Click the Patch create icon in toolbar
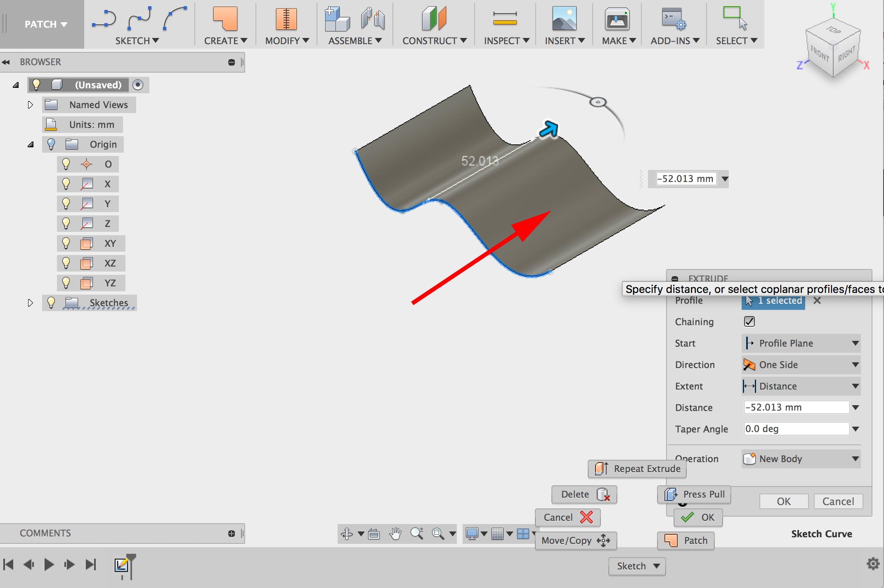Screen dimensions: 884x588 [225, 19]
